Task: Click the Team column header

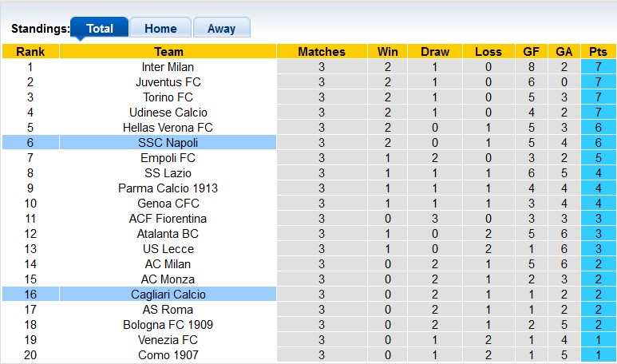Action: coord(168,52)
